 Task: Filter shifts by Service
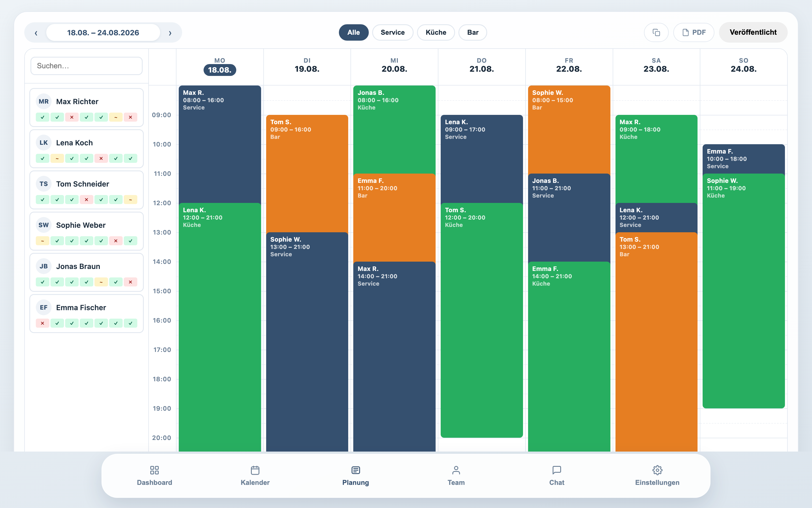click(392, 32)
